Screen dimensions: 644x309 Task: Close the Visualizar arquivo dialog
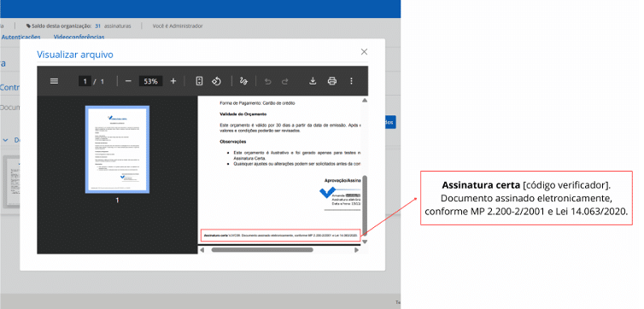(364, 52)
